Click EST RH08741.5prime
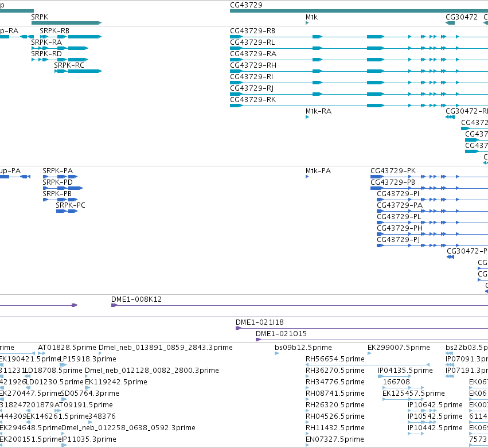The height and width of the screenshot is (448, 488). pos(335,394)
